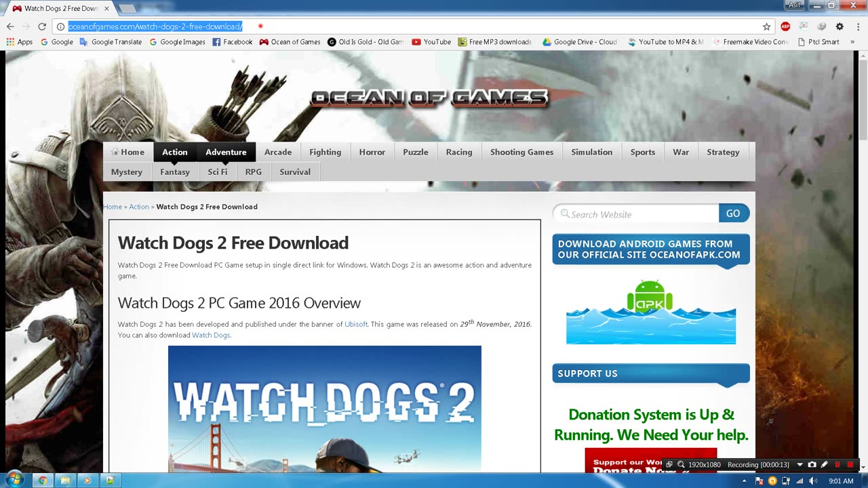868x488 pixels.
Task: Open the YouTube to MP4 bookmark
Action: point(665,42)
